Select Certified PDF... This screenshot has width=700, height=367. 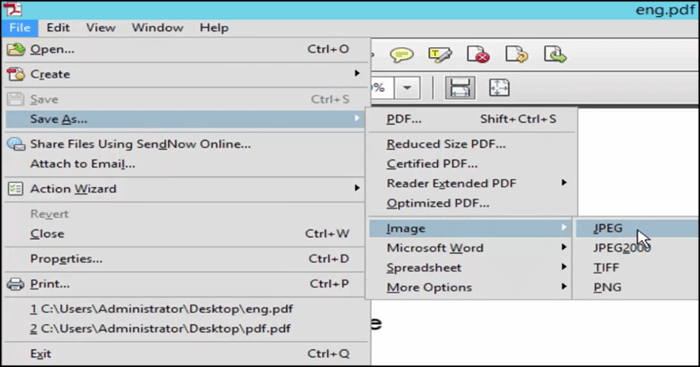pyautogui.click(x=471, y=164)
